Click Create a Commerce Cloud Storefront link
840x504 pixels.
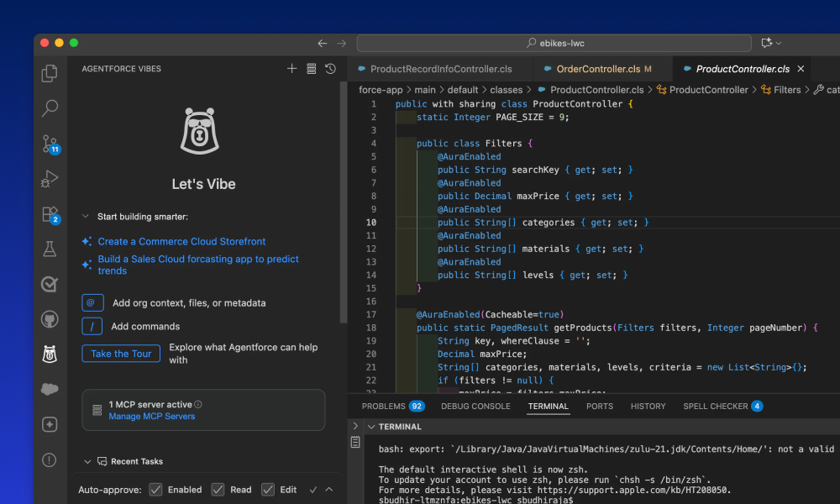[x=181, y=242]
